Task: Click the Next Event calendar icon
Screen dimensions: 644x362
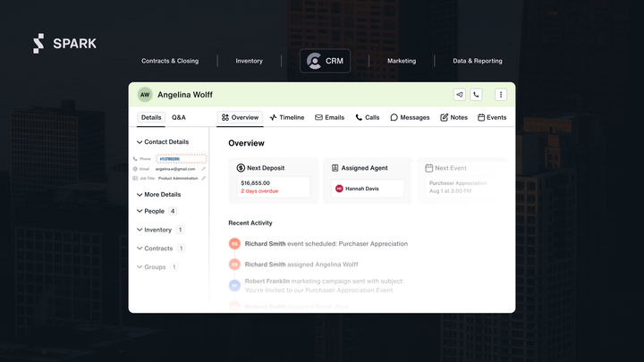Action: pos(428,168)
